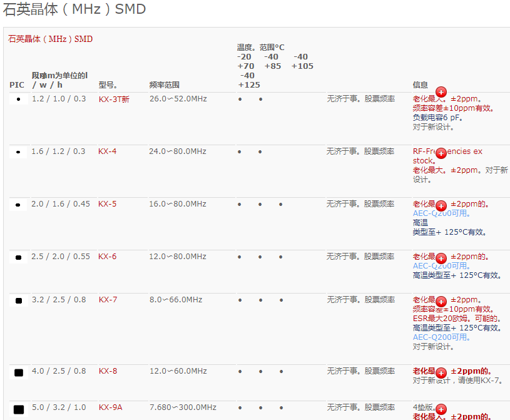Viewport: 510px width, 420px height.
Task: Click the KX-3T product picture thumbnail
Action: [17, 98]
